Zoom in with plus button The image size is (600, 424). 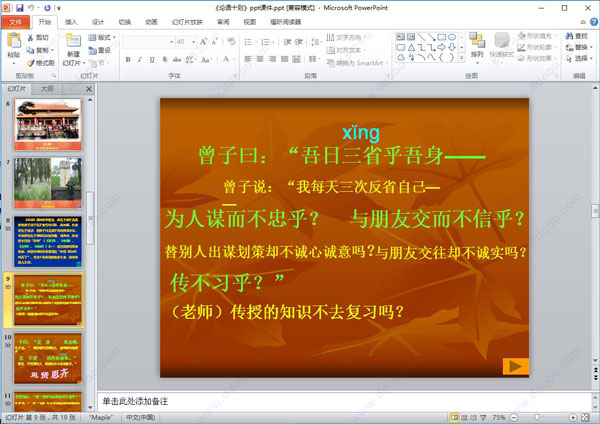click(573, 417)
